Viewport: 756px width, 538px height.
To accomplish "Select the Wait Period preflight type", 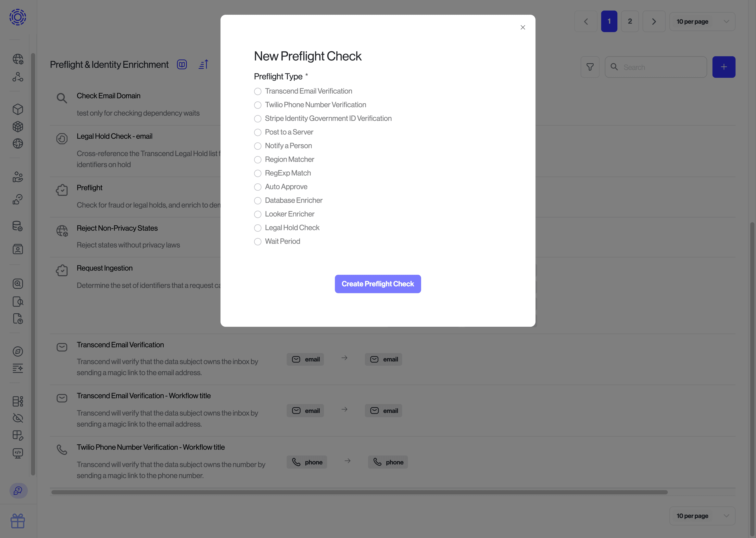I will coord(258,242).
